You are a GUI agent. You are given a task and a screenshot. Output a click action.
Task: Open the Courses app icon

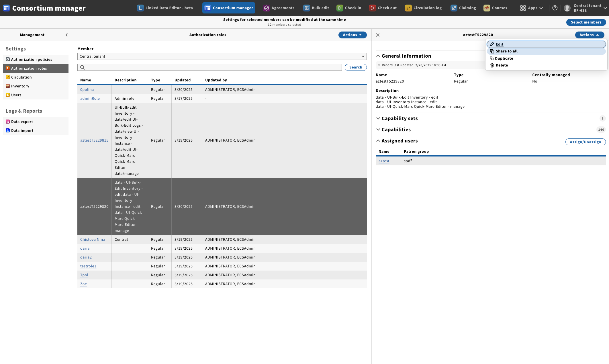(x=487, y=8)
